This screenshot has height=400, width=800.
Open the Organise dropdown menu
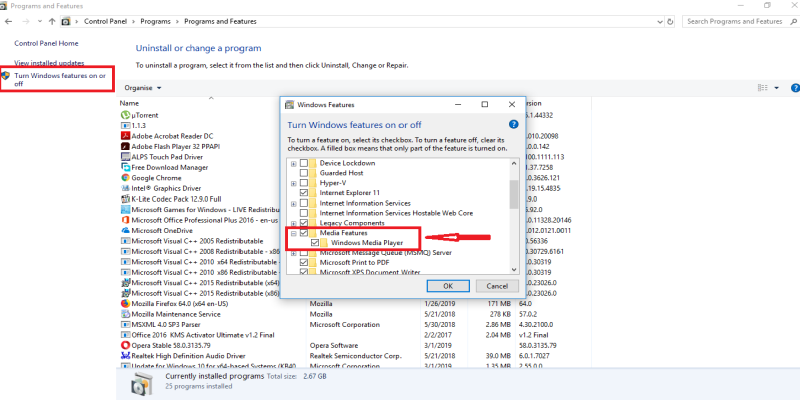point(143,88)
